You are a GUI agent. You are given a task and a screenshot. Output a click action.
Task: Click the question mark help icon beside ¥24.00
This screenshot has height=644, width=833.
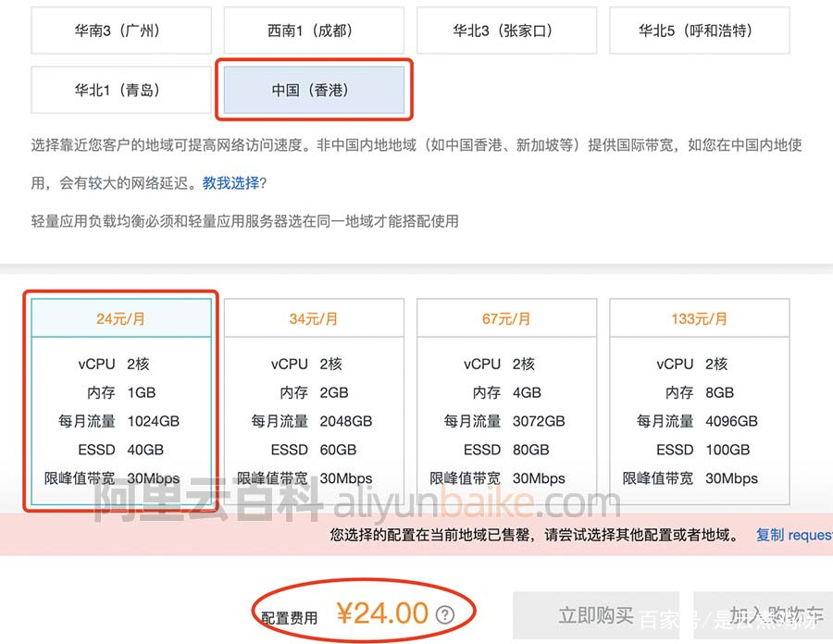pos(446,613)
